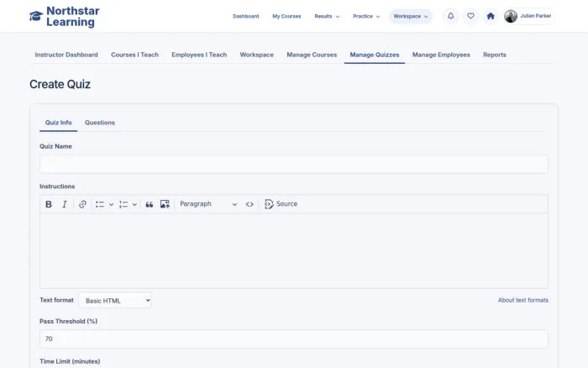Click the Quiz Name label
Screen dimensions: 588x368
click(55, 146)
